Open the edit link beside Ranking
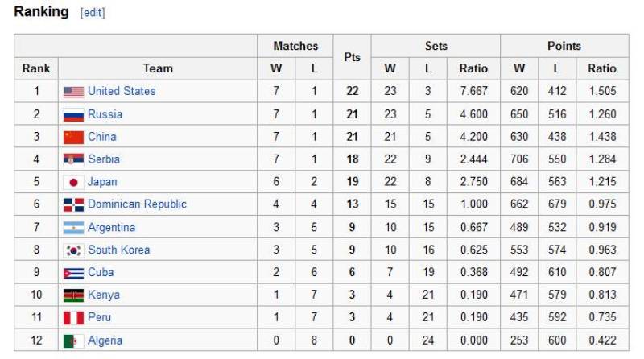The width and height of the screenshot is (644, 359). pyautogui.click(x=93, y=14)
